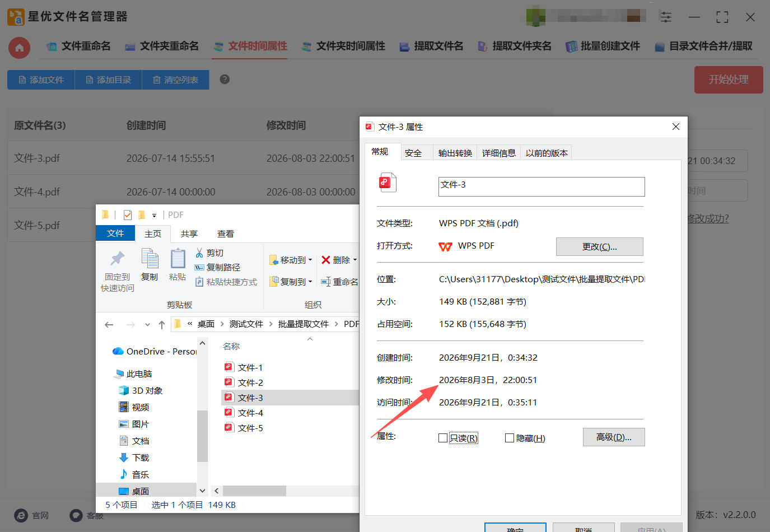Screen dimensions: 770x532
Task: Expand the Move to dropdown
Action: coord(310,260)
